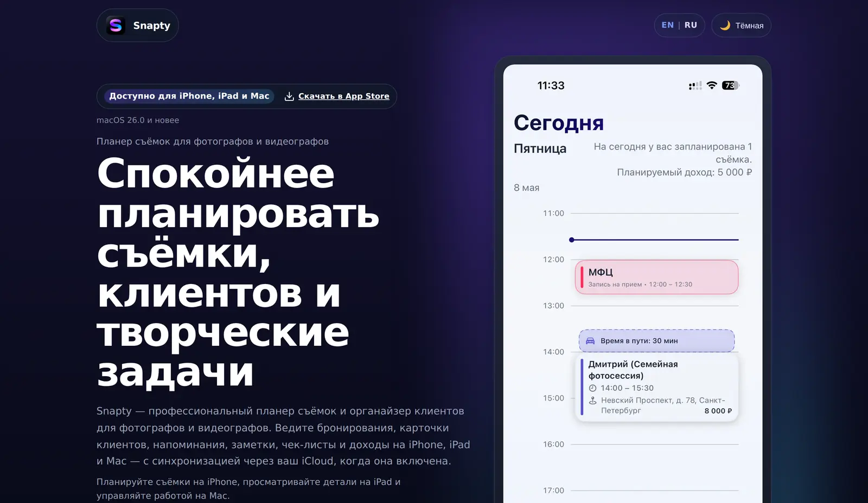This screenshot has width=868, height=503.
Task: Click the Доступно для iPhone, iPad и Mac badge
Action: tap(189, 96)
